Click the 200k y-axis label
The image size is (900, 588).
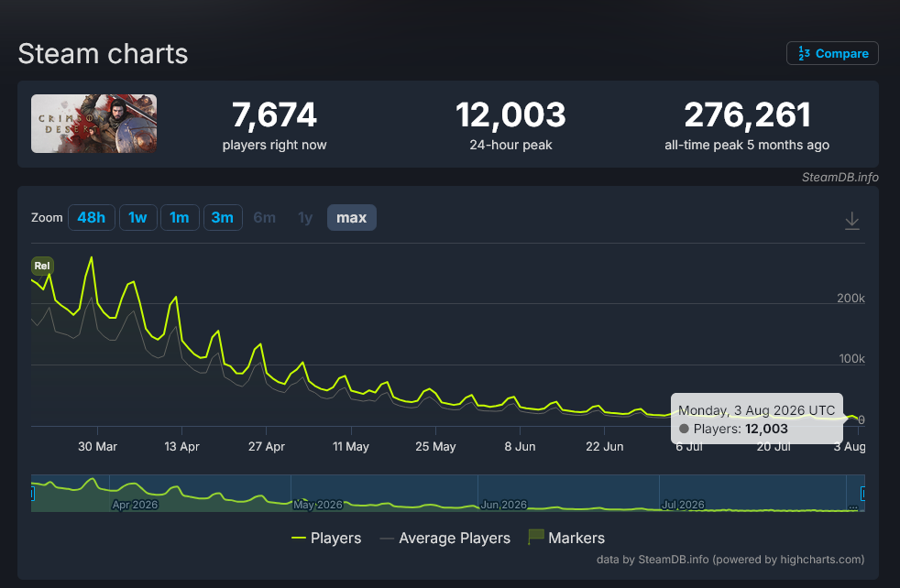tap(851, 298)
